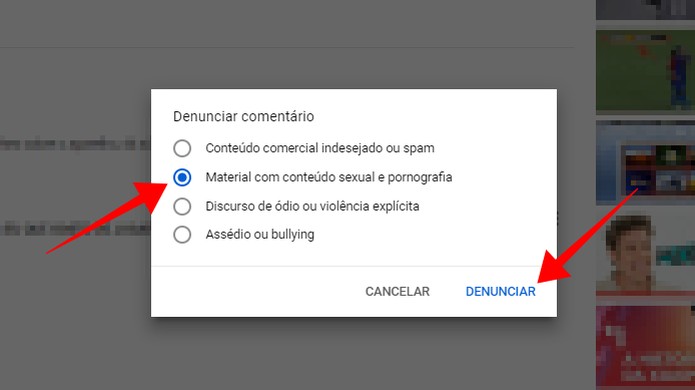Click the upper blurred comment text line
The height and width of the screenshot is (390, 695).
click(75, 144)
